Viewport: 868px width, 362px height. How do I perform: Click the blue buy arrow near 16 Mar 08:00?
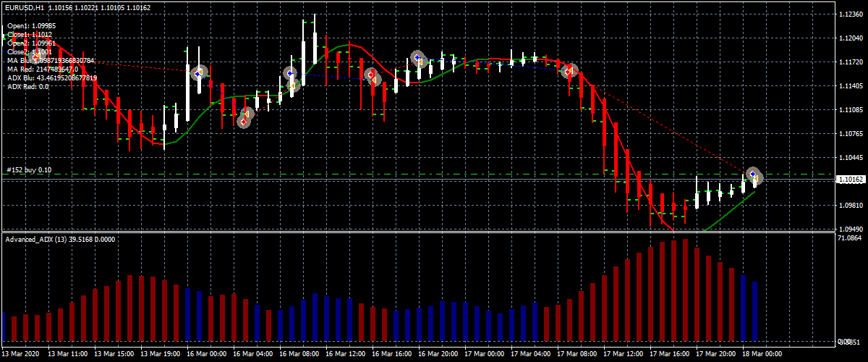coord(290,73)
